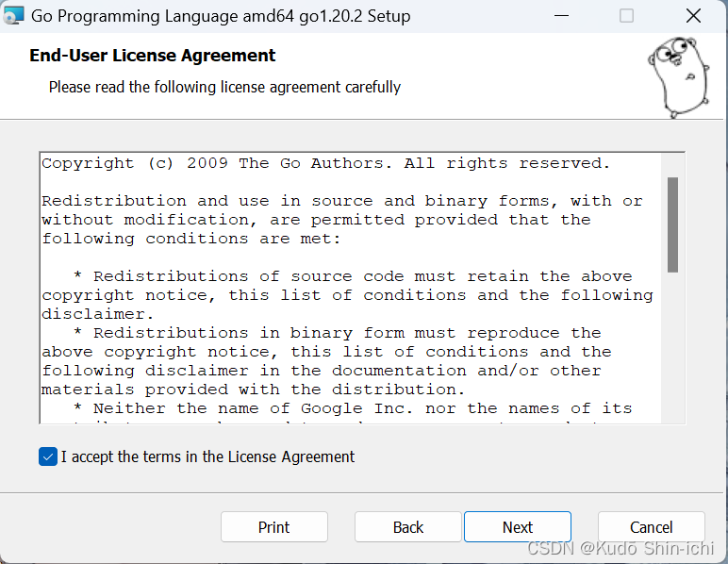
Task: Minimize the Go Setup window
Action: tap(560, 16)
